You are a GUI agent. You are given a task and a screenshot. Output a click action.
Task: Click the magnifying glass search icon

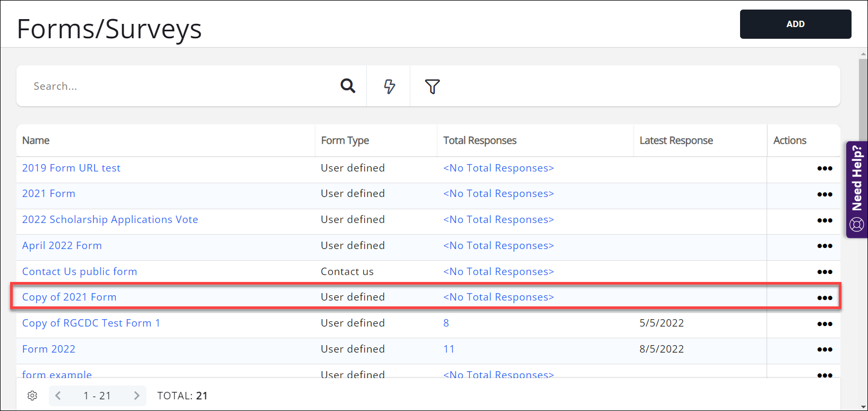pos(348,85)
